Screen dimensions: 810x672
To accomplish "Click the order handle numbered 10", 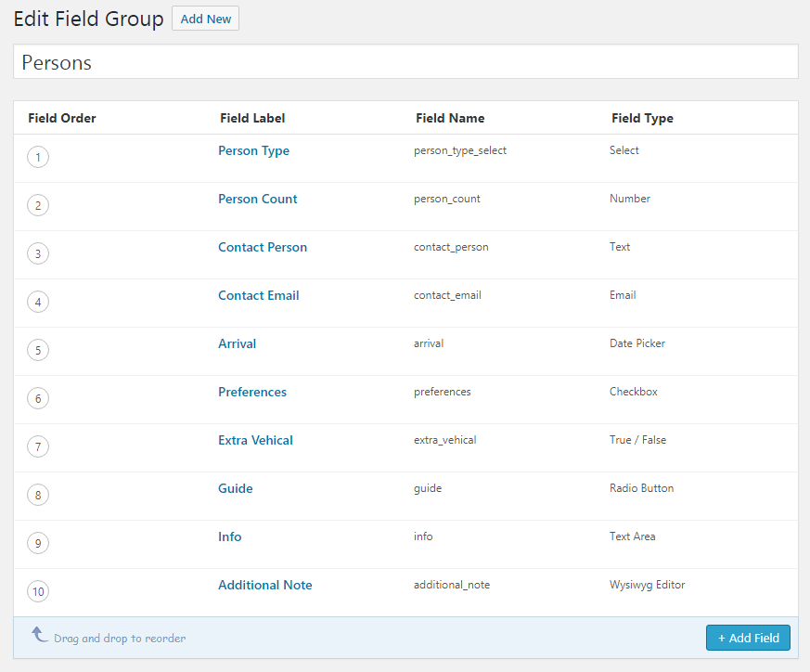I will [x=38, y=591].
